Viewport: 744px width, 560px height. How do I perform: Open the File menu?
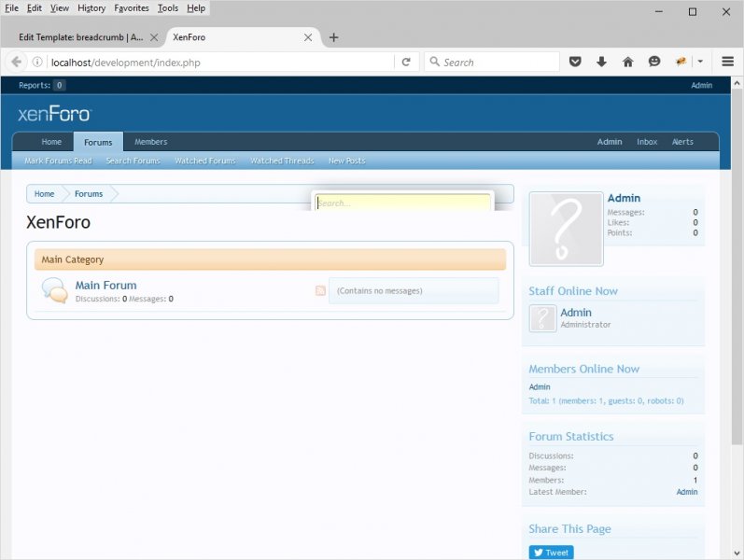click(x=11, y=8)
